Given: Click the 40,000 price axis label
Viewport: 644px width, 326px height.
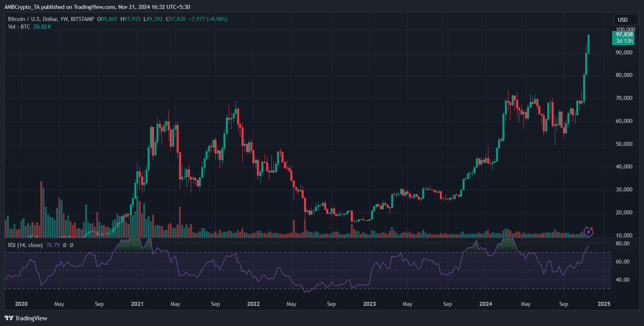Looking at the screenshot, I should click(x=624, y=166).
